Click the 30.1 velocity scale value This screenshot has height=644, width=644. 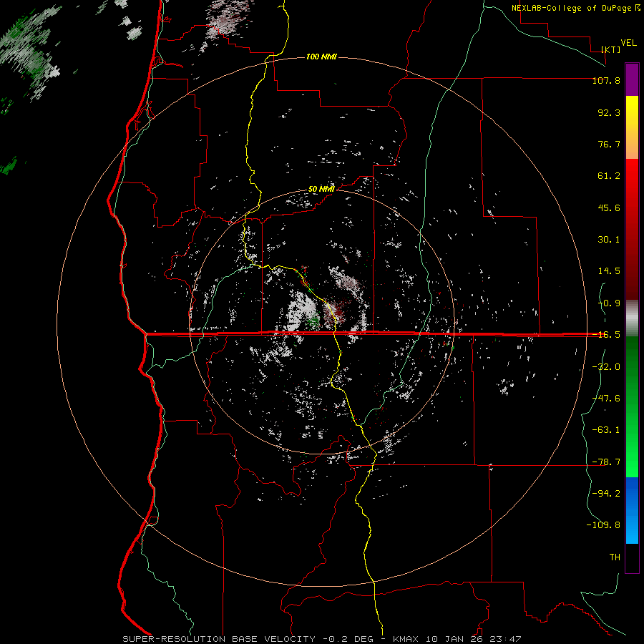pos(609,240)
